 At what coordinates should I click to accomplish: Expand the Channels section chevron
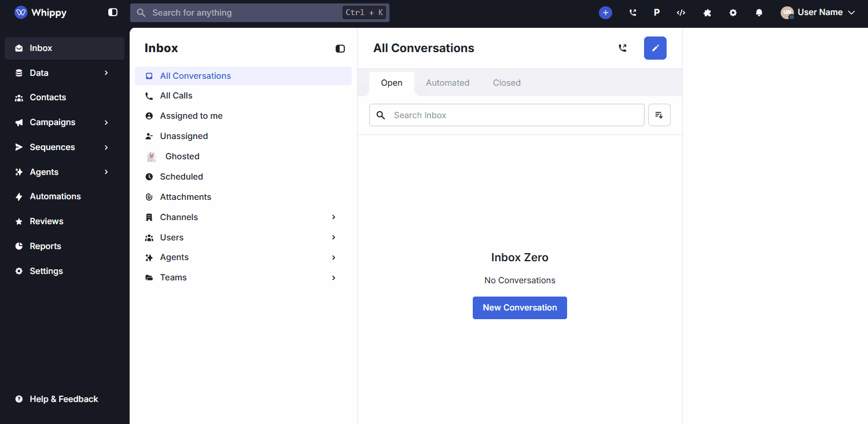(333, 217)
